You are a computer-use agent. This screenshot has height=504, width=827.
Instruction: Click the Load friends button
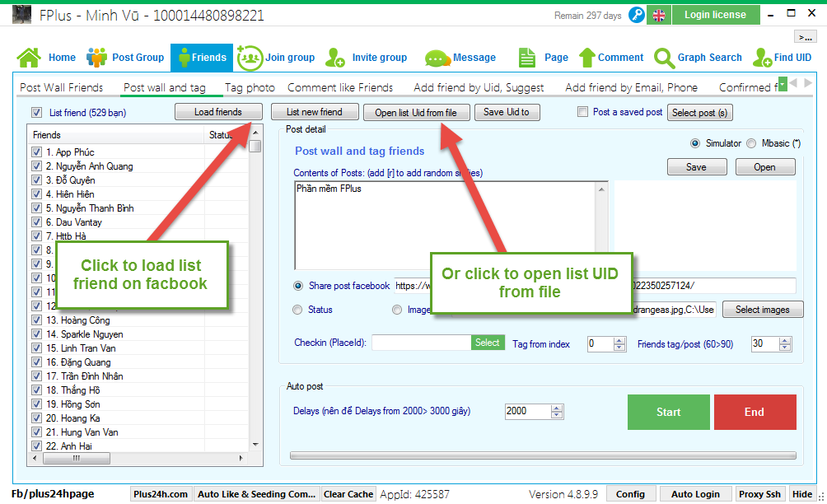click(218, 112)
